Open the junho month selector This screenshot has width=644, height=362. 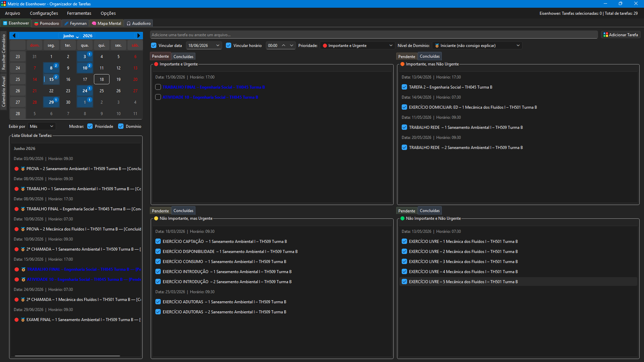(x=70, y=36)
